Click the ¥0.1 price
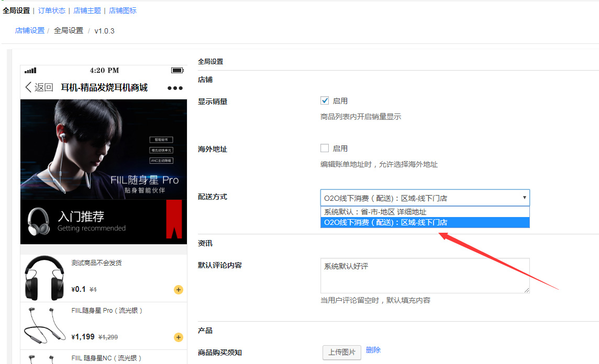 (79, 289)
